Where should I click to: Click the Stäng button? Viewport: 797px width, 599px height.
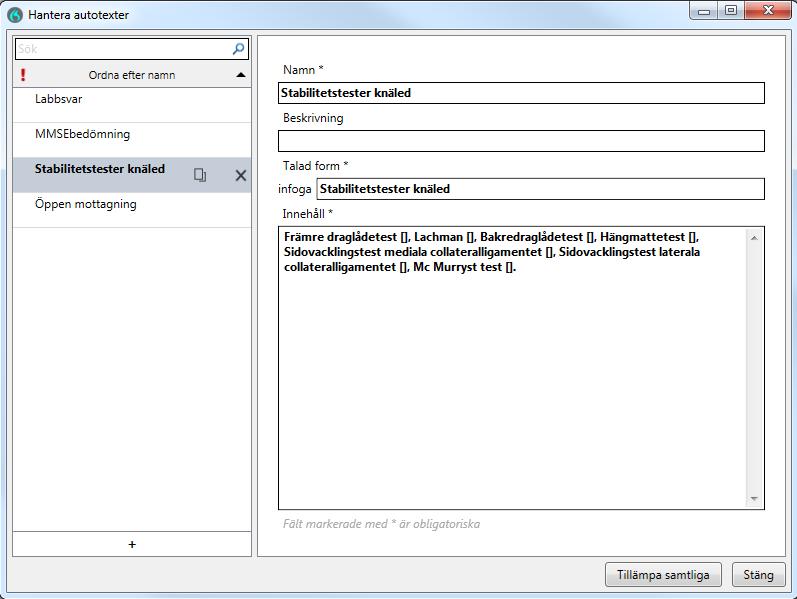tap(758, 575)
